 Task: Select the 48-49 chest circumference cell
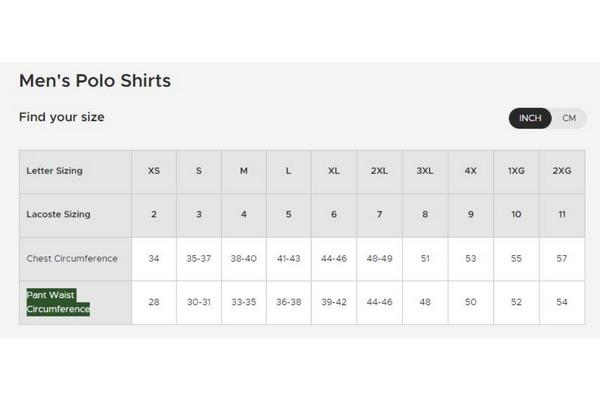(379, 258)
